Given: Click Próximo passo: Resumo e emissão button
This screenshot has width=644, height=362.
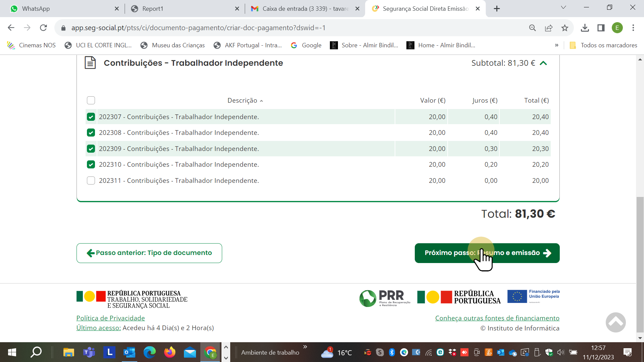Looking at the screenshot, I should [487, 253].
